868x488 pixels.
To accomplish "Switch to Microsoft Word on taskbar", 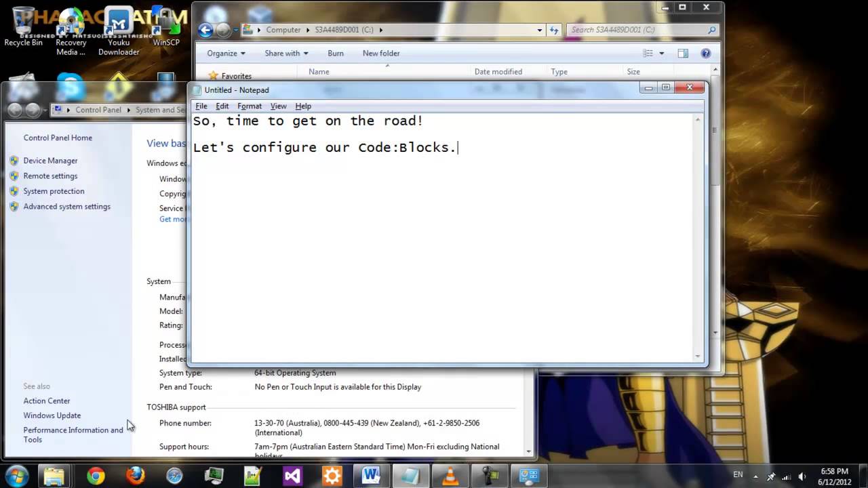I will pos(371,476).
